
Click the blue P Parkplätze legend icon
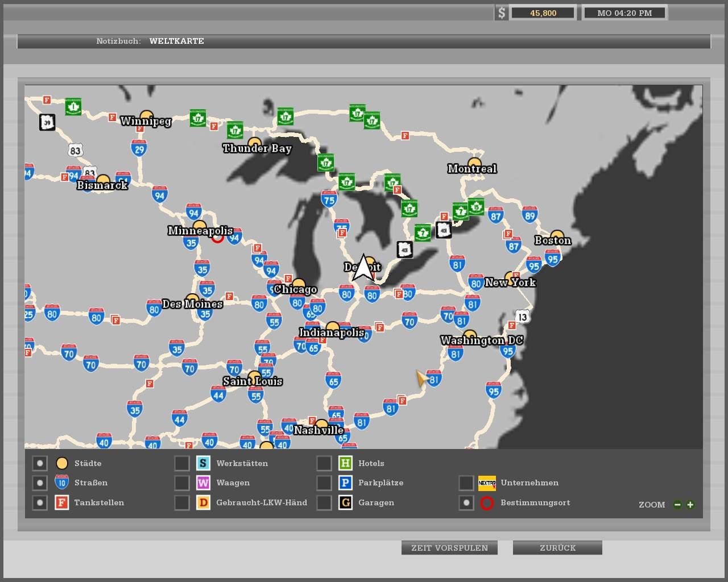(x=345, y=483)
